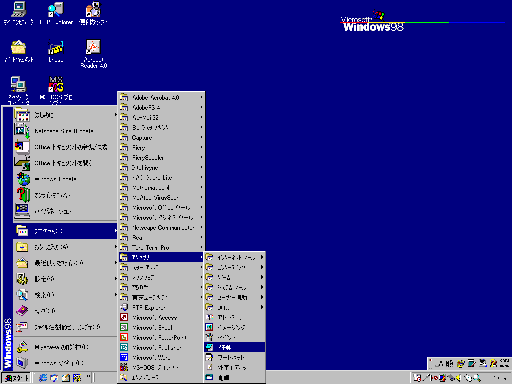Click the Start button on the taskbar
Screen dimensions: 512x384
pos(16,378)
